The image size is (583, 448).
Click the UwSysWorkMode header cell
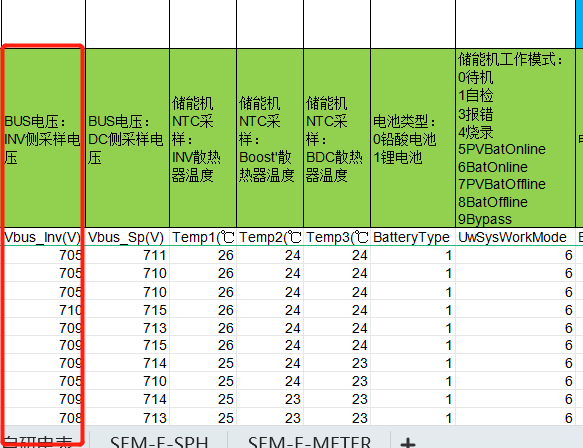[515, 237]
